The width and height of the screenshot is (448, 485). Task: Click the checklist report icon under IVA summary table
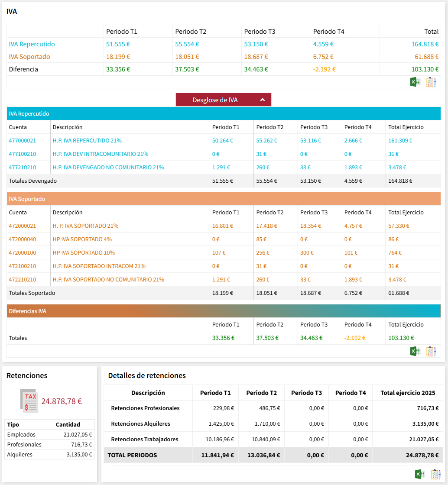431,82
